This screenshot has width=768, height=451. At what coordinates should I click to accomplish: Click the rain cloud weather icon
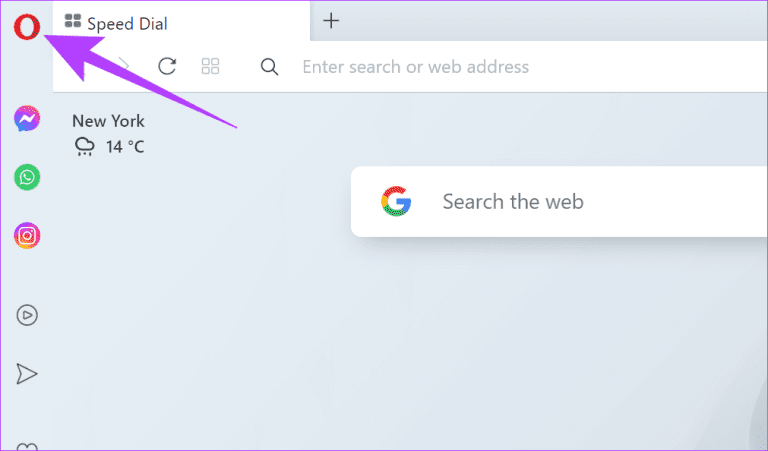click(x=85, y=148)
